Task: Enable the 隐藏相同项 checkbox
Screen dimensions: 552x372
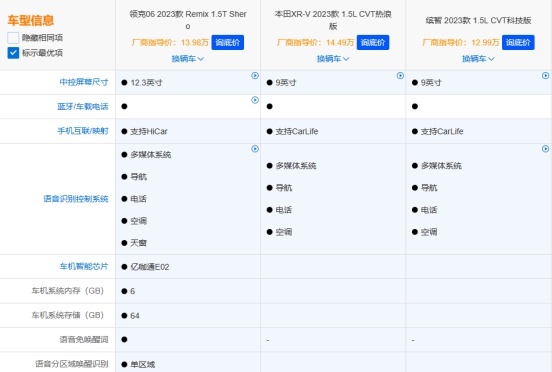Action: point(13,38)
